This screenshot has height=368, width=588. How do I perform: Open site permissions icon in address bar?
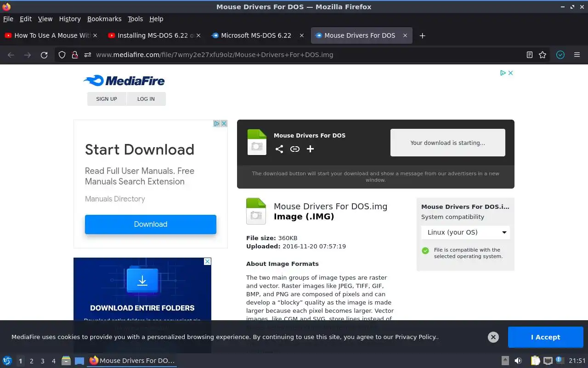[87, 55]
